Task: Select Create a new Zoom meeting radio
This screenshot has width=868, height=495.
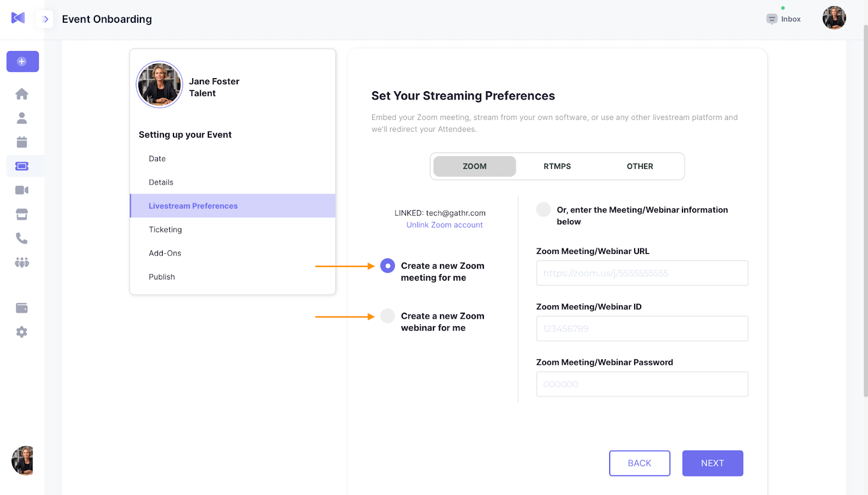Action: tap(387, 266)
